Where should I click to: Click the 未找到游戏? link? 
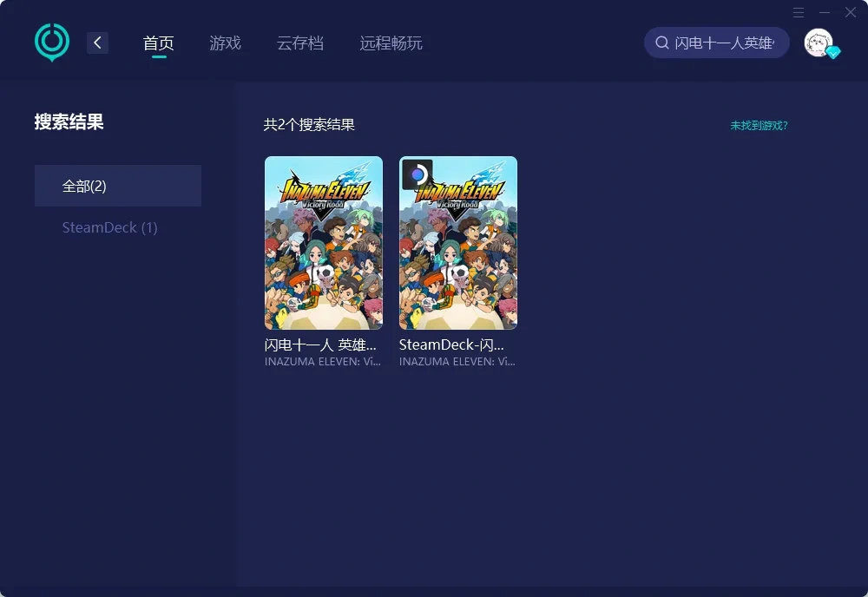(759, 126)
